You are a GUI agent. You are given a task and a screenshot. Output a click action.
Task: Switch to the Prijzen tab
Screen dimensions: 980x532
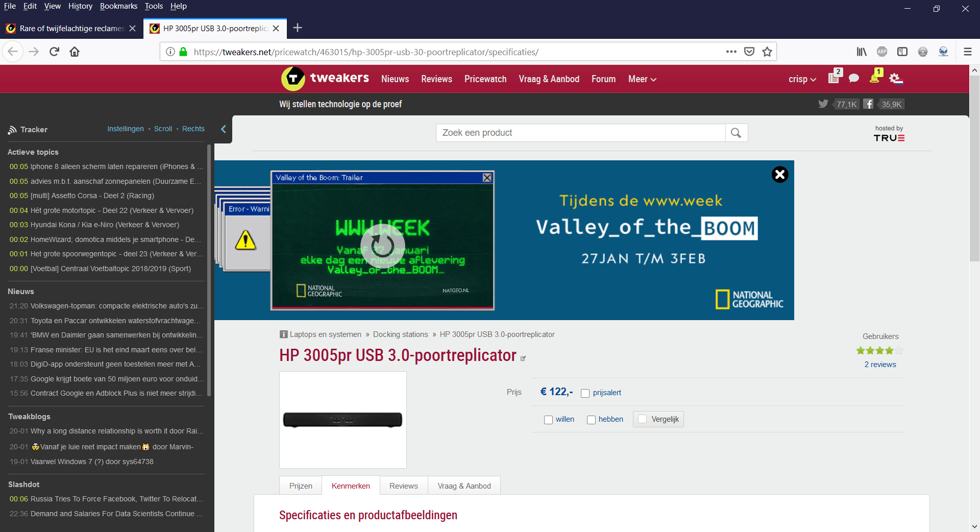[301, 486]
